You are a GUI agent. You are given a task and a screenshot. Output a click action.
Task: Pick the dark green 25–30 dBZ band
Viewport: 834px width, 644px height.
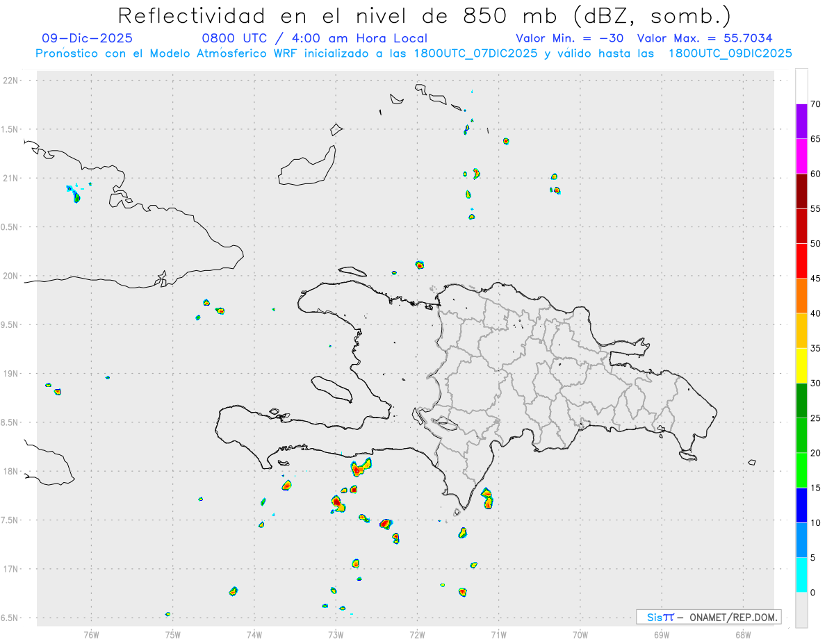(x=801, y=401)
